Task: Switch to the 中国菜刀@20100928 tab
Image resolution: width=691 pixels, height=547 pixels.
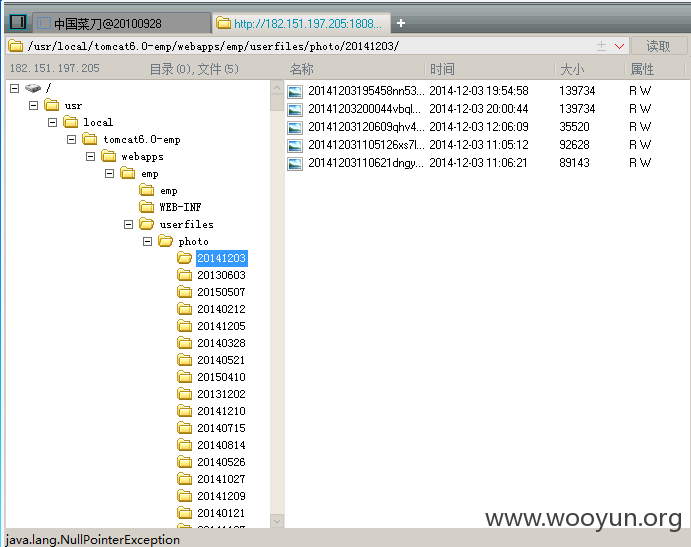Action: (x=121, y=23)
